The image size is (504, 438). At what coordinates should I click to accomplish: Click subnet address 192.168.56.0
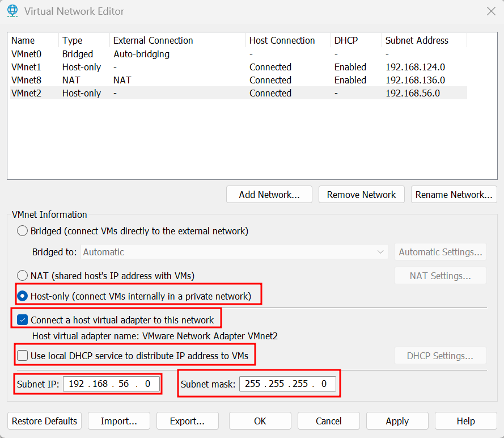coord(413,93)
